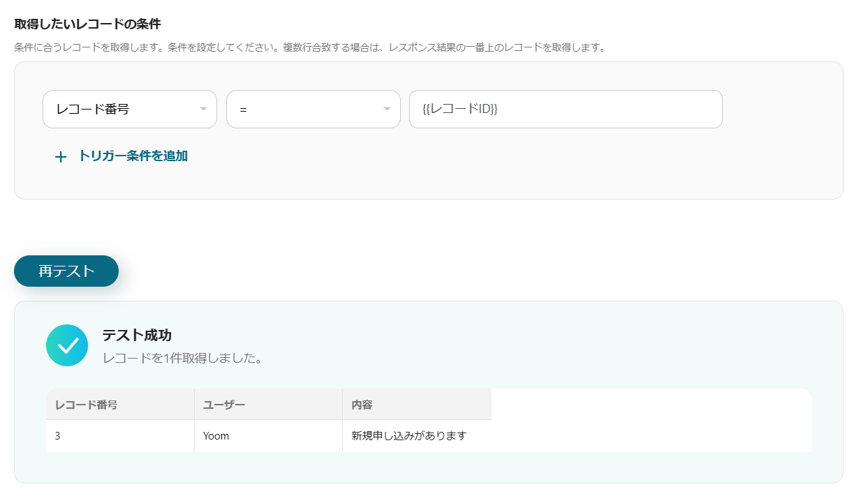Select the レコード番号 column header in results
Screen dimensions: 868x503
[x=86, y=405]
